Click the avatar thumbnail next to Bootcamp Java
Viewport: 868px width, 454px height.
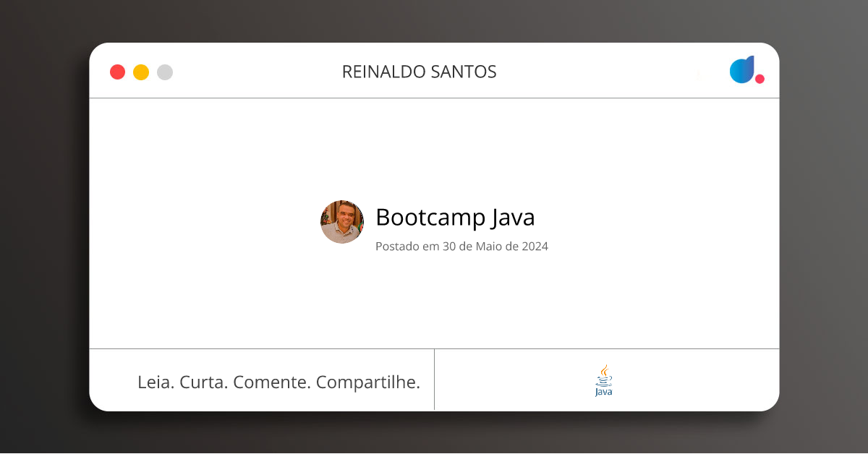coord(341,221)
